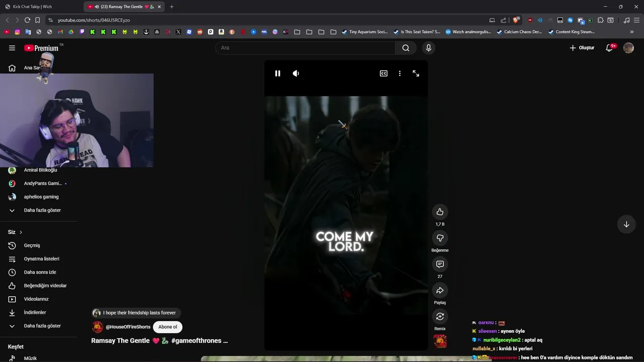Focus the Ara search field
The height and width of the screenshot is (362, 644).
305,48
